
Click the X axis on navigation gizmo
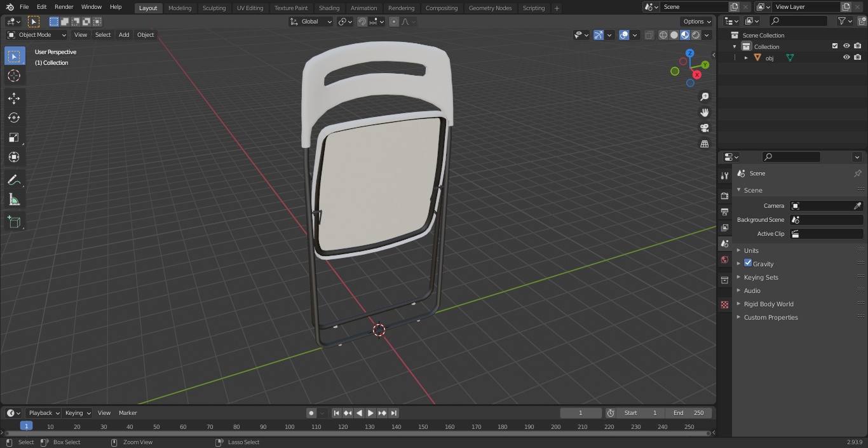(697, 74)
